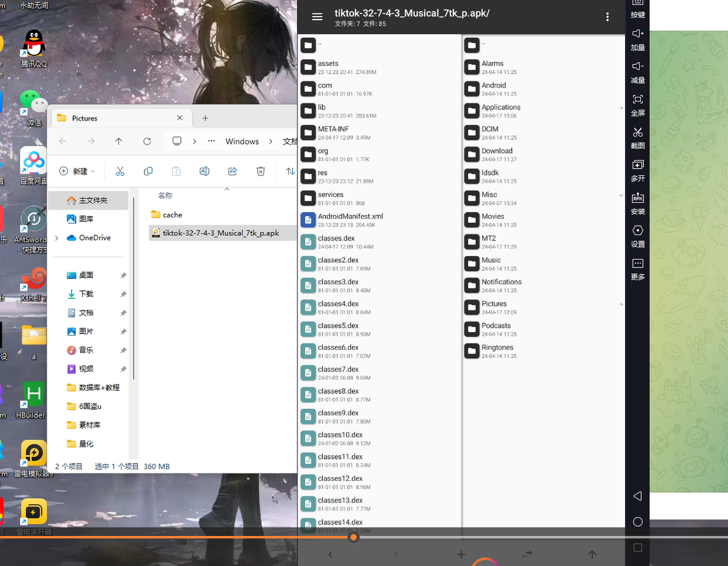
Task: Open the 微信 desktop shortcut
Action: click(x=34, y=108)
